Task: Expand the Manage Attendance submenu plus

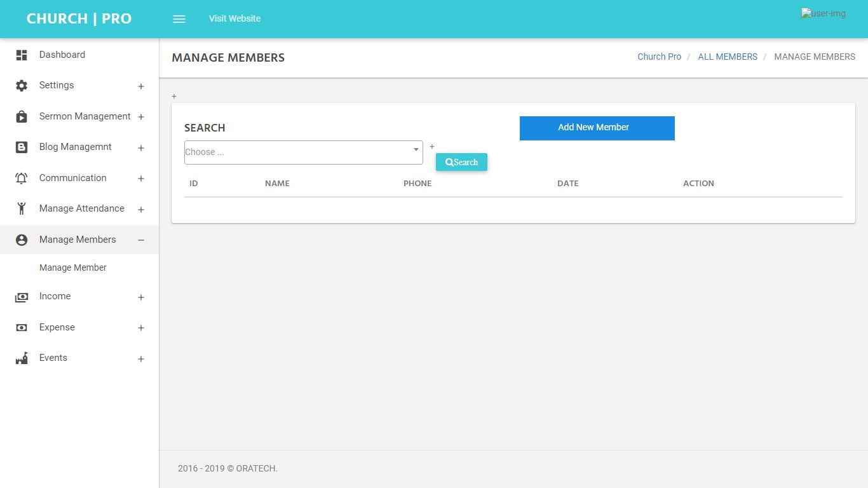Action: tap(141, 210)
